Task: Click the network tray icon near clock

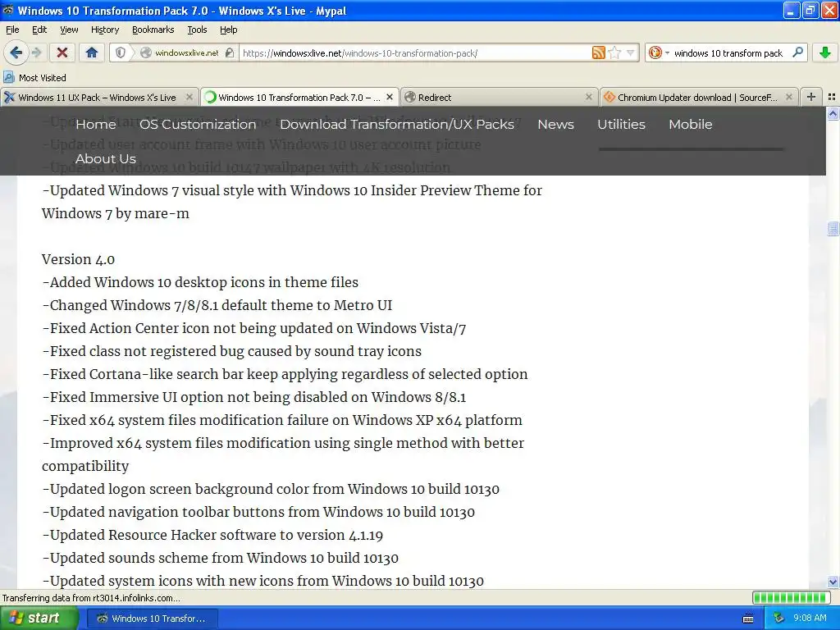Action: point(778,619)
